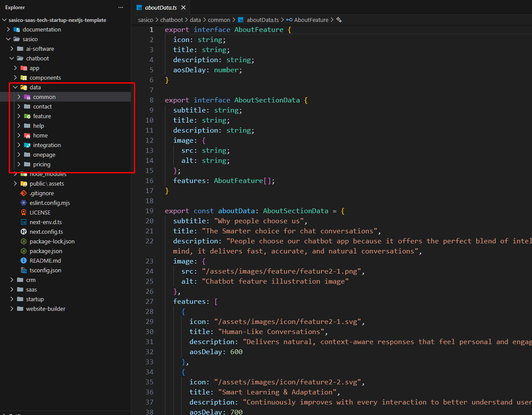Select the LICENSE file
The image size is (532, 415).
click(x=66, y=212)
